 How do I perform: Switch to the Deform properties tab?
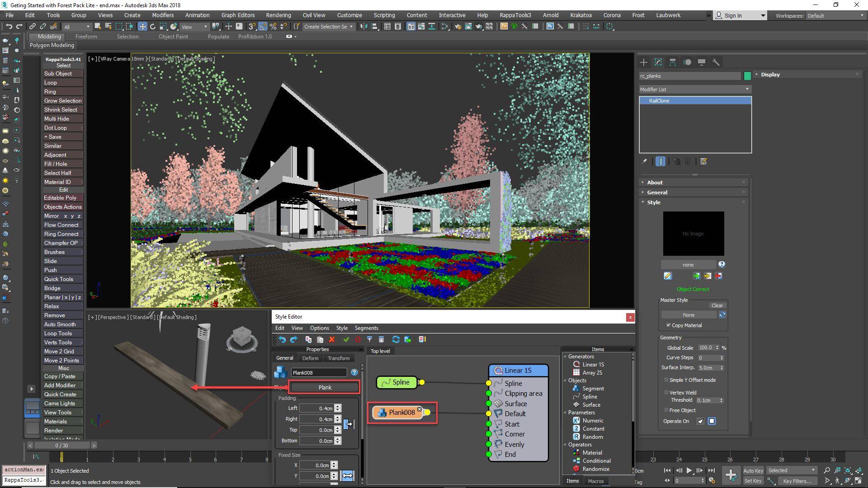[x=310, y=358]
